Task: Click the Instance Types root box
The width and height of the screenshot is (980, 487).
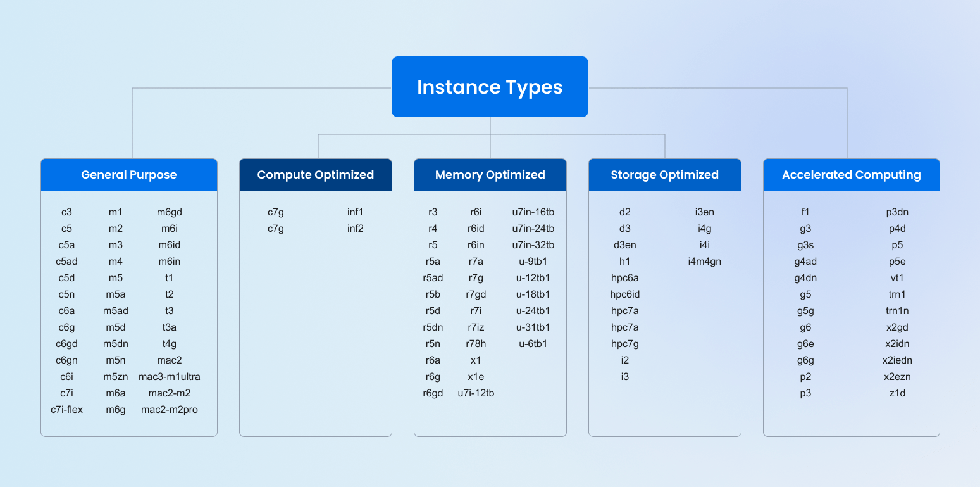Action: (x=490, y=87)
